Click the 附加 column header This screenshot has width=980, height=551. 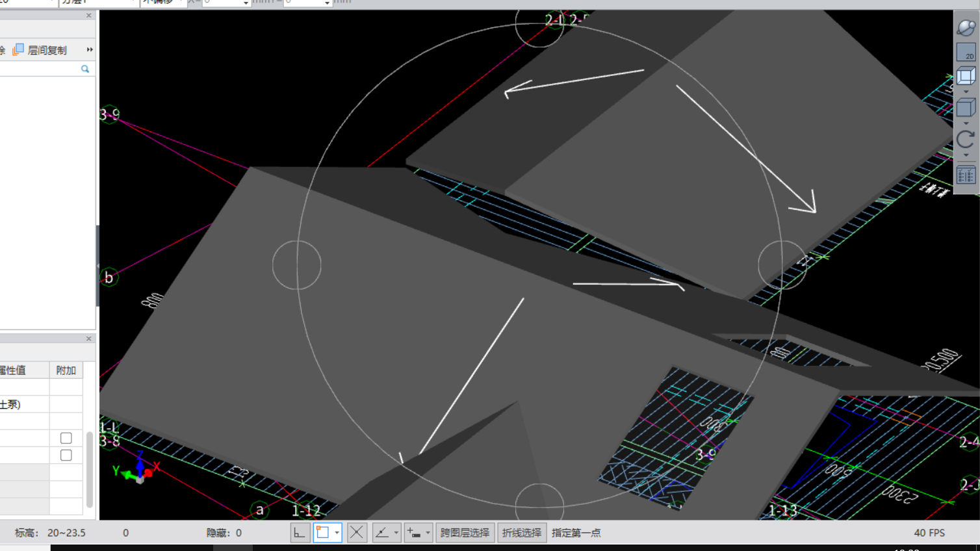66,370
